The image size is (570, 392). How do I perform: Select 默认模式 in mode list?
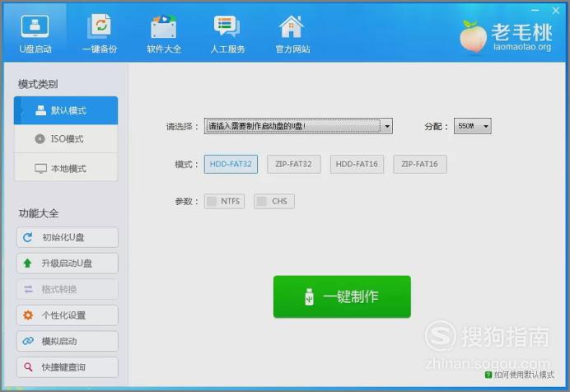click(66, 110)
